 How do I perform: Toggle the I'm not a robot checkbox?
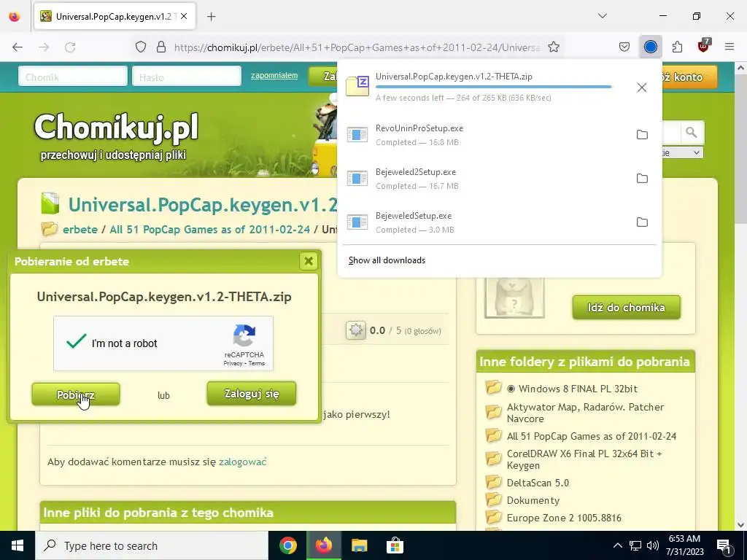[76, 342]
